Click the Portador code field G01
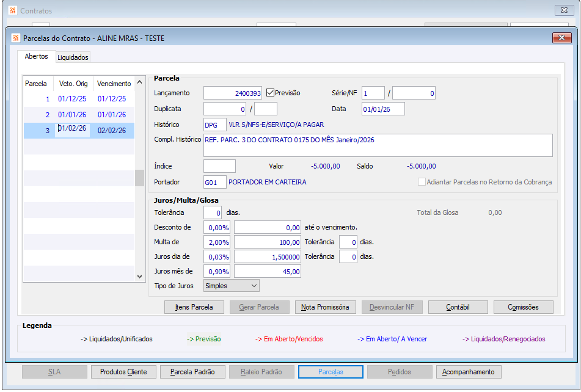 (214, 182)
